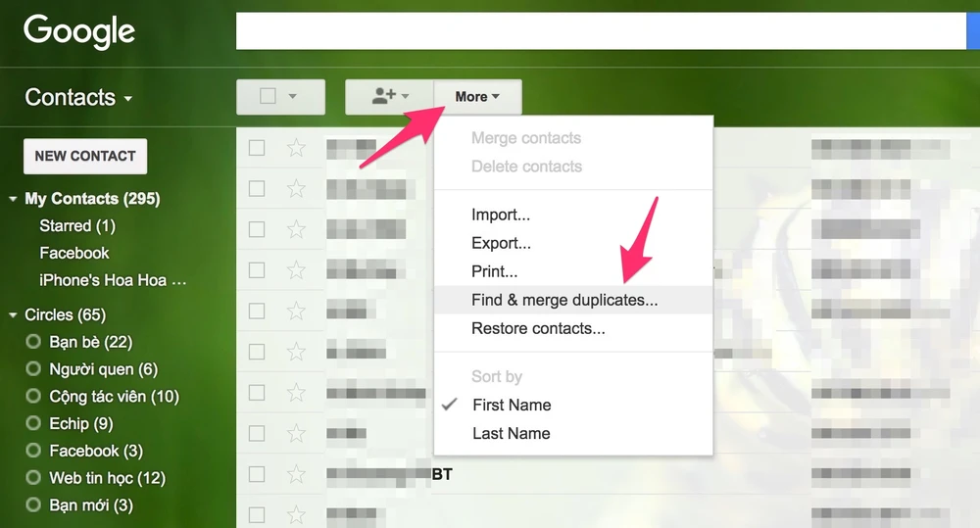Click the star icon in the third contact row
980x528 pixels.
pos(296,229)
